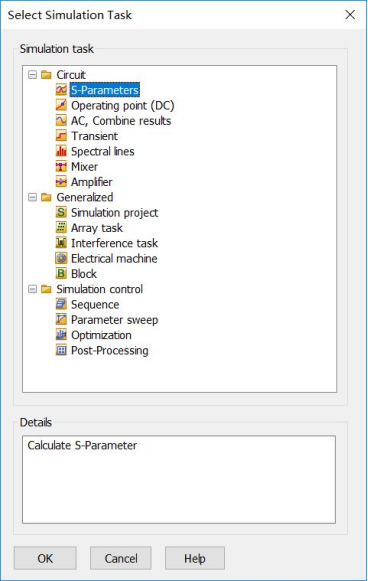Select Optimization under Simulation control
Viewport: 368px width, 581px height.
tap(101, 335)
